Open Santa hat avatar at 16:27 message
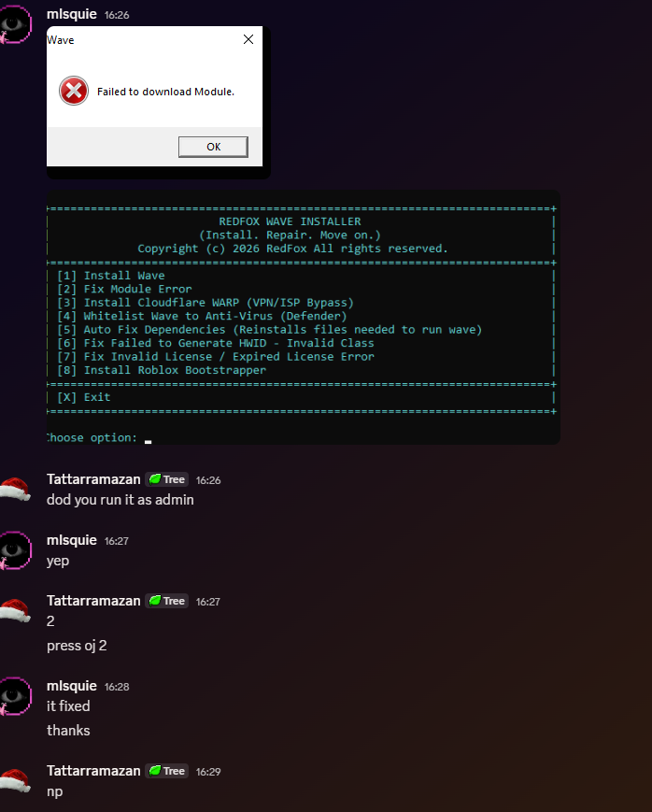Screen dimensions: 652x812 (x=16, y=611)
